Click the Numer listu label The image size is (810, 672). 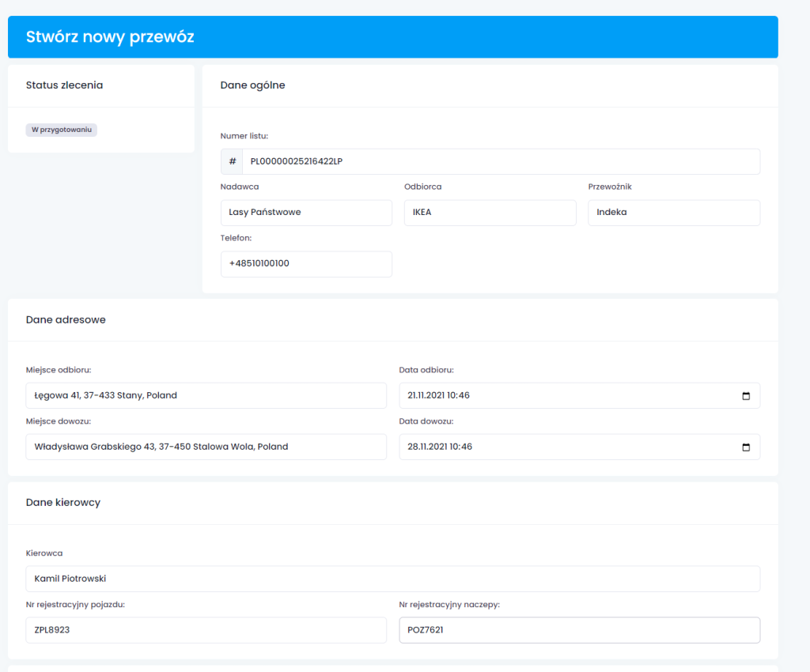click(244, 136)
